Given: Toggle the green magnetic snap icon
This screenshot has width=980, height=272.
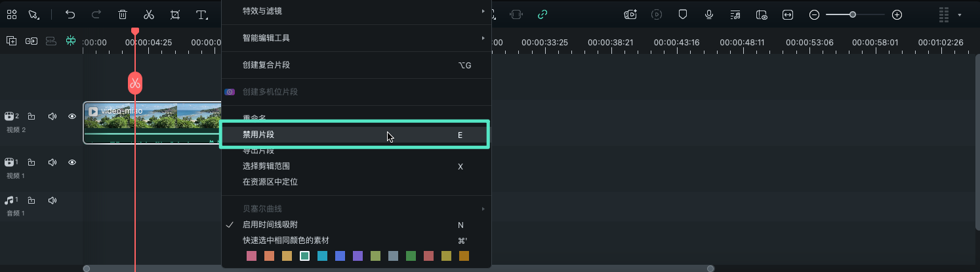Looking at the screenshot, I should [x=71, y=41].
